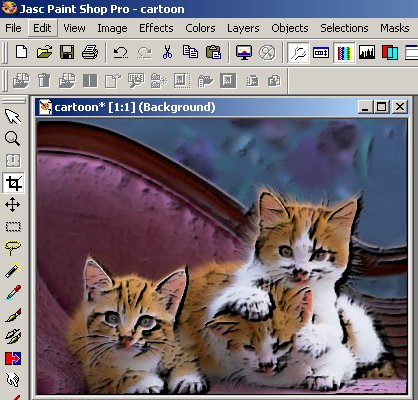Select the Crop tool
This screenshot has width=418, height=400.
point(13,183)
